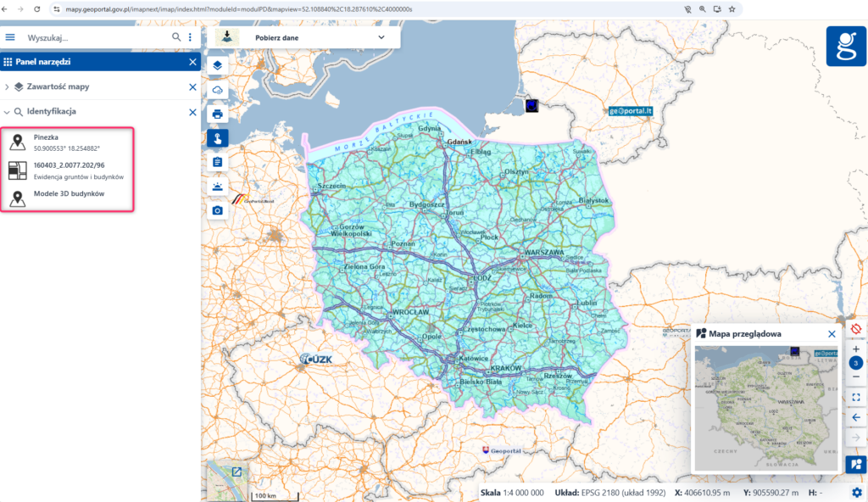Close the Mapa przeglądowa window
Viewport: 868px width, 502px height.
tap(832, 333)
